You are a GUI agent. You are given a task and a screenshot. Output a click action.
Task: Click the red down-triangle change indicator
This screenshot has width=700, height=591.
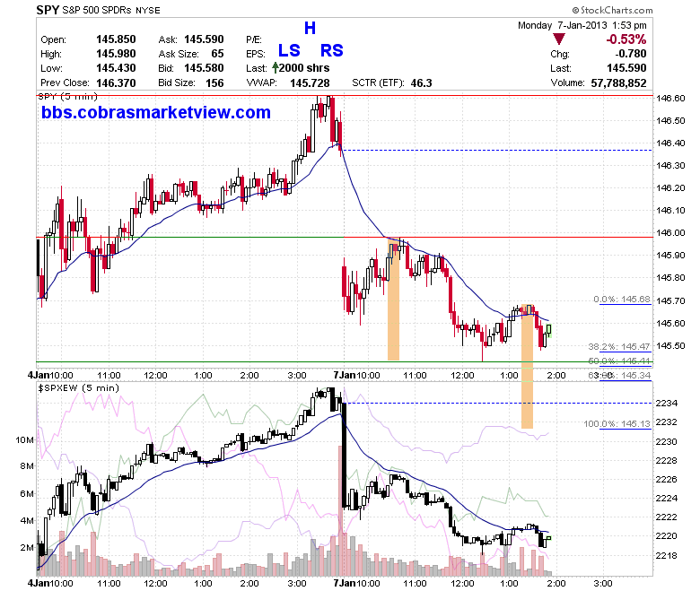559,39
